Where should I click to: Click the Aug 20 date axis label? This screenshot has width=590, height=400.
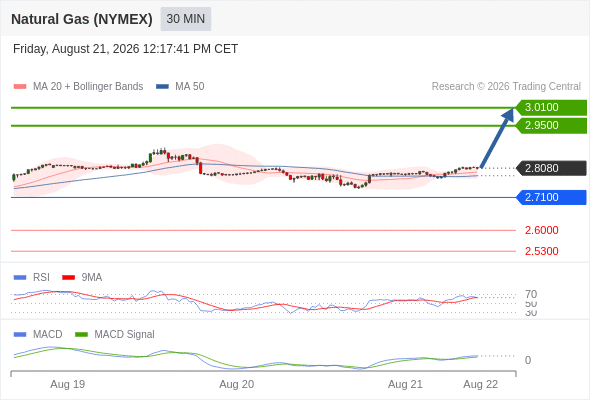coord(237,385)
